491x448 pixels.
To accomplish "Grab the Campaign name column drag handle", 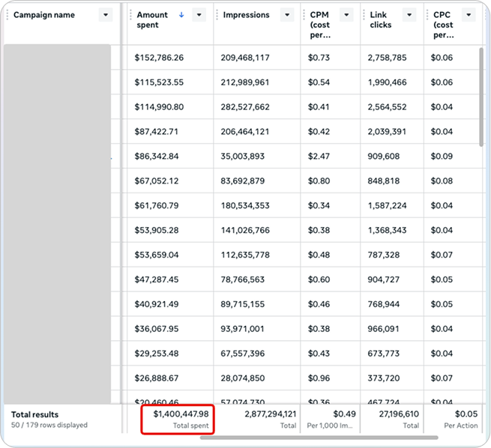I will (x=7, y=15).
